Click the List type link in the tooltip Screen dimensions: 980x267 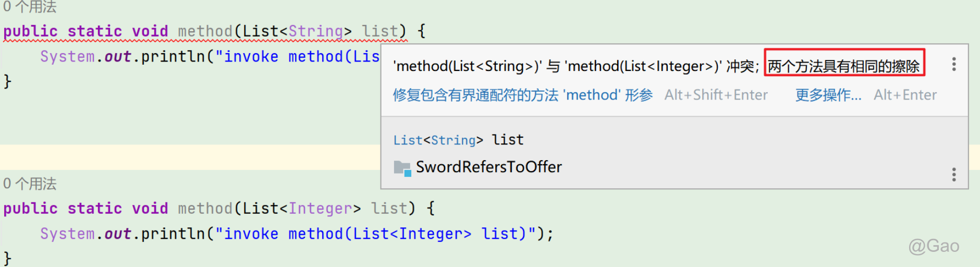[x=408, y=140]
